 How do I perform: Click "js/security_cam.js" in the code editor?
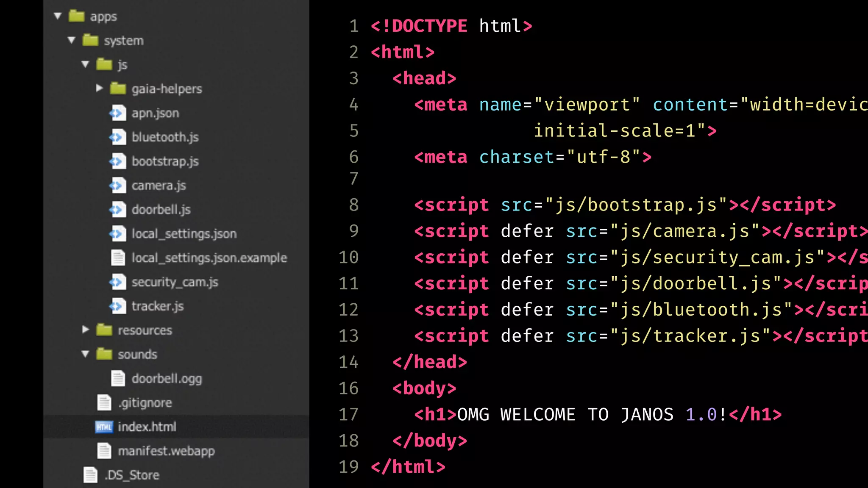pos(717,258)
